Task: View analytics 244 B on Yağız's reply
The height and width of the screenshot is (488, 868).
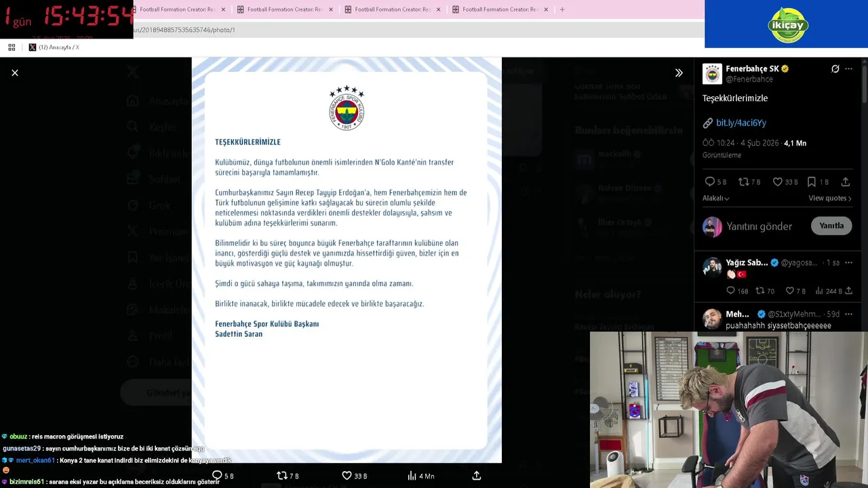Action: point(828,291)
